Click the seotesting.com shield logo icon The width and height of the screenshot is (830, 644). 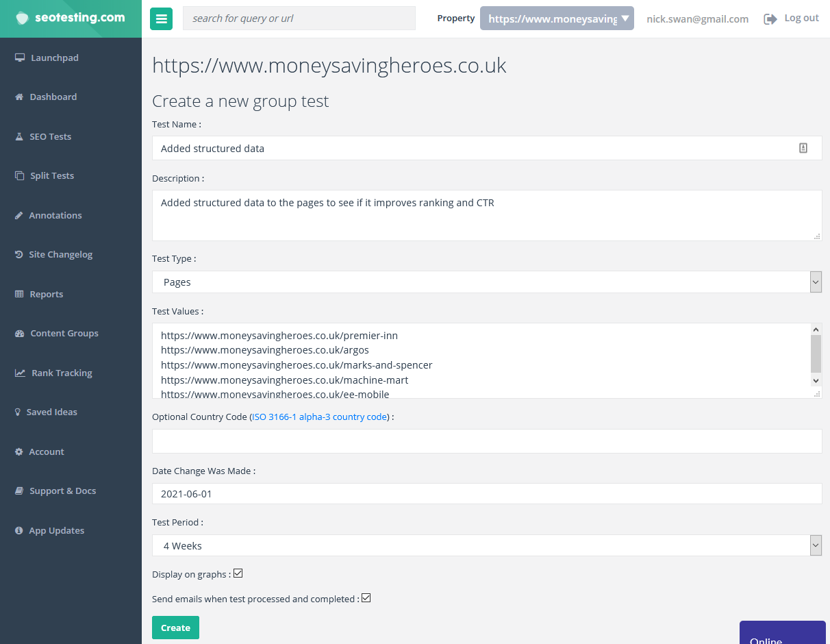click(23, 18)
